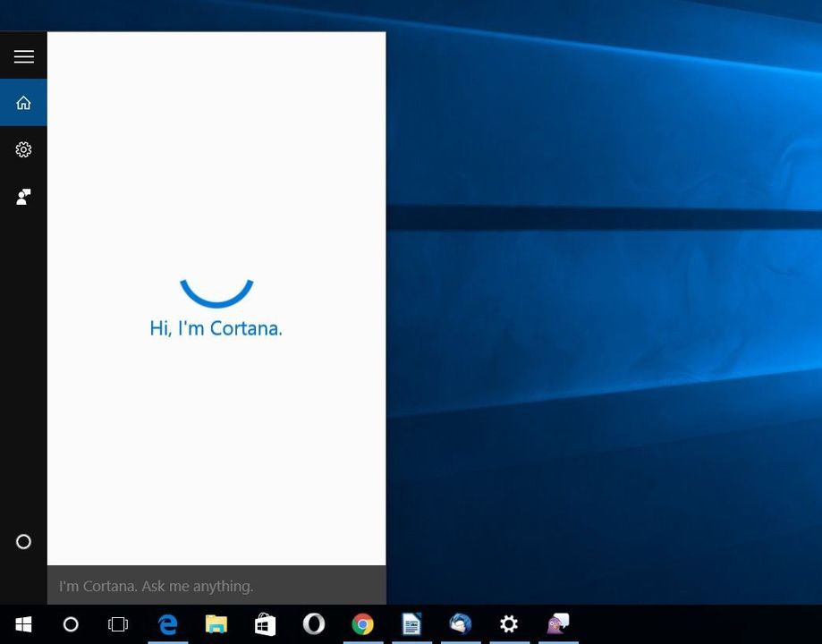Viewport: 822px width, 644px height.
Task: Open the Start menu
Action: click(x=22, y=623)
